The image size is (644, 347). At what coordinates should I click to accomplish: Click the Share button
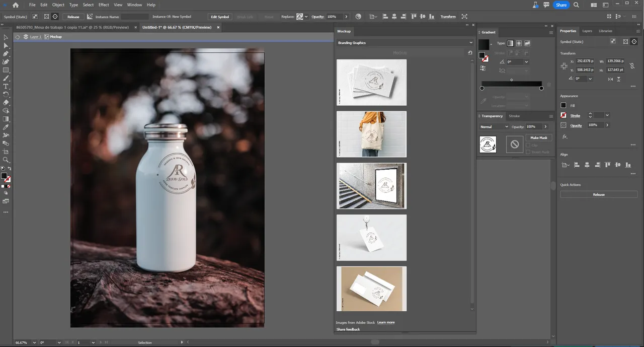point(561,5)
